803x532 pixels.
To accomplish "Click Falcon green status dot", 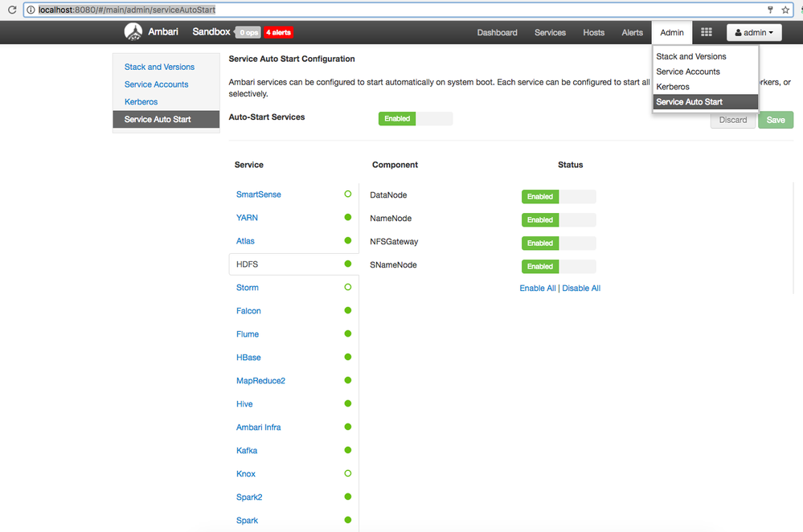I will pyautogui.click(x=348, y=310).
